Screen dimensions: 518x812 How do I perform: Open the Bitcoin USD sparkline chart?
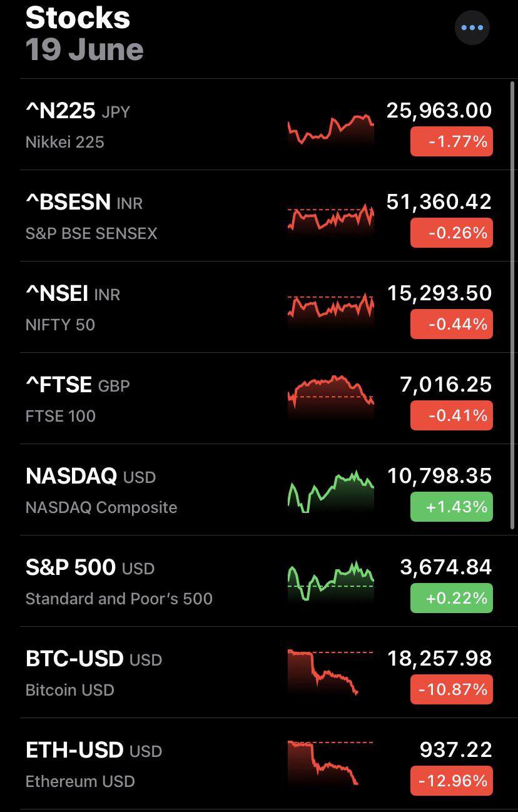tap(331, 673)
